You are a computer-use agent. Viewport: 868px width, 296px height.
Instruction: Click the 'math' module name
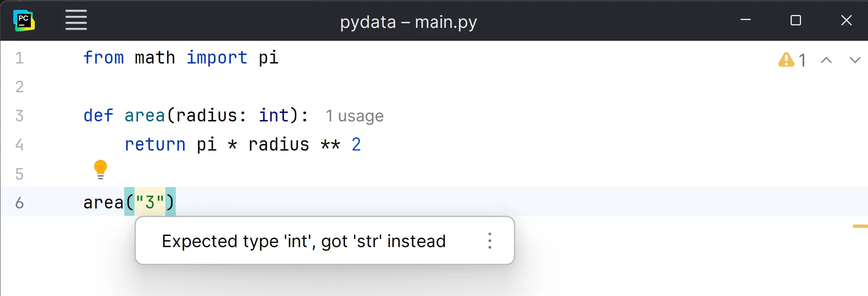click(x=155, y=57)
